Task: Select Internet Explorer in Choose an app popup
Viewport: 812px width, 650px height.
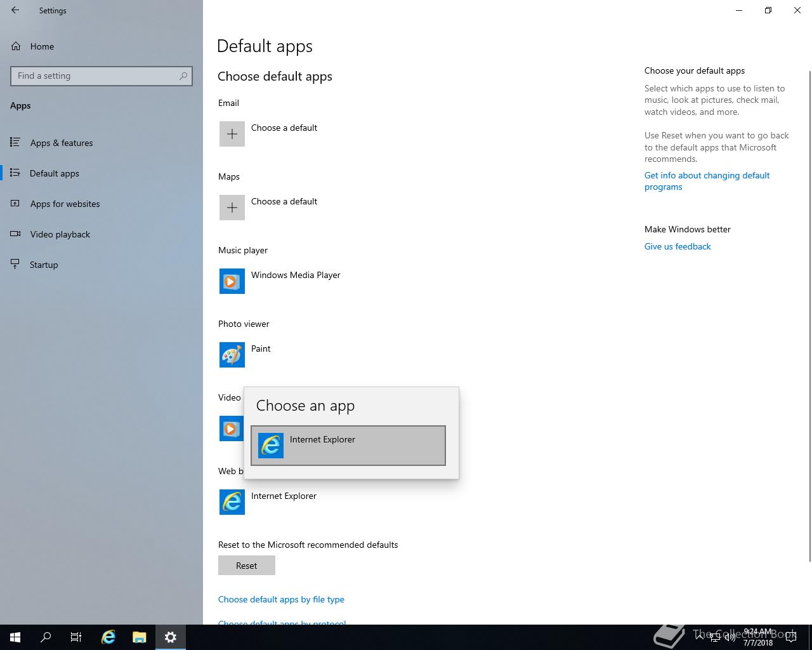Action: click(348, 446)
